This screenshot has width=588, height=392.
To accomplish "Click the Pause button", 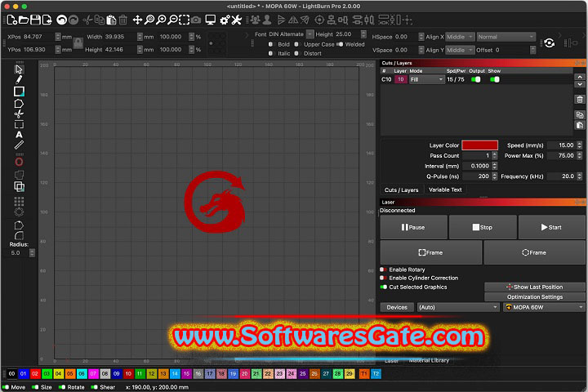I will coord(413,227).
